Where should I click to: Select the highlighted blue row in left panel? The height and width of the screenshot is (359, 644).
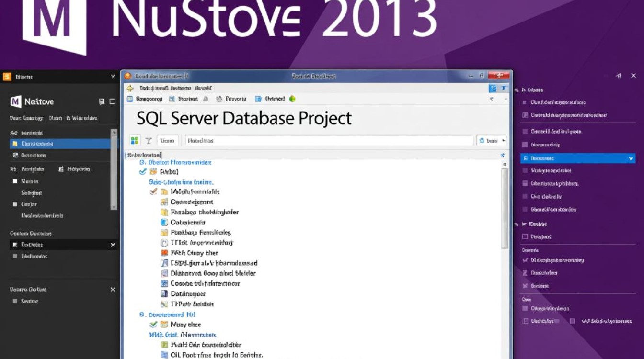pyautogui.click(x=60, y=144)
